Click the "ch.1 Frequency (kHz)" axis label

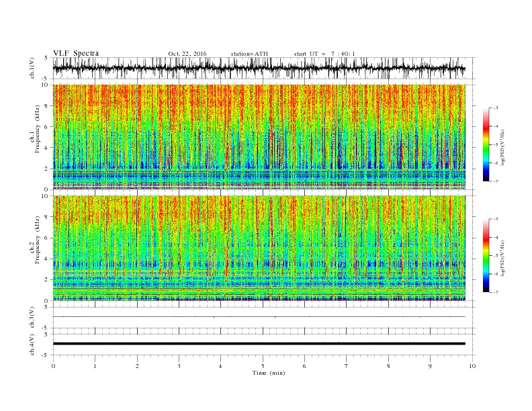click(x=35, y=129)
